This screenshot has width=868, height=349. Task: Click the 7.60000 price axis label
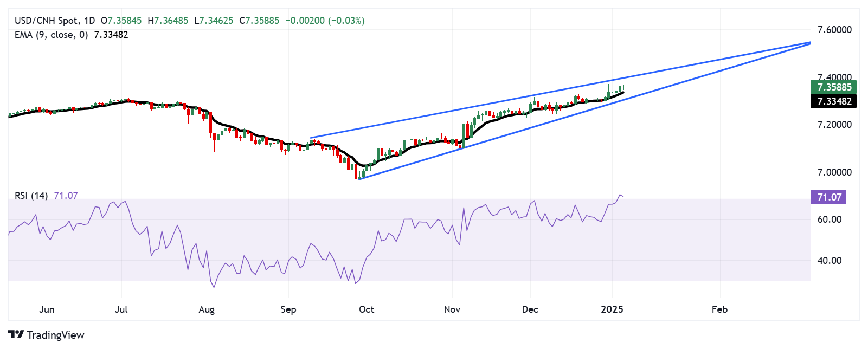[834, 30]
